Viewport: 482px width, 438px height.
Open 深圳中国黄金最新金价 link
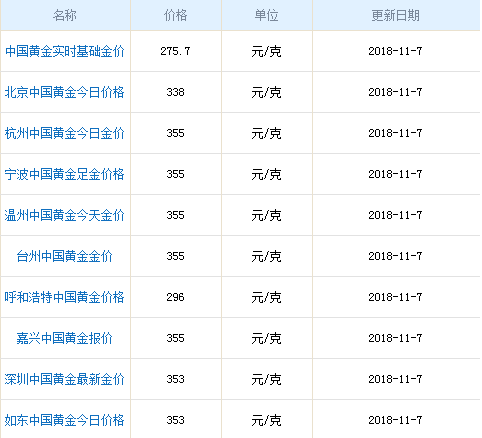point(65,379)
